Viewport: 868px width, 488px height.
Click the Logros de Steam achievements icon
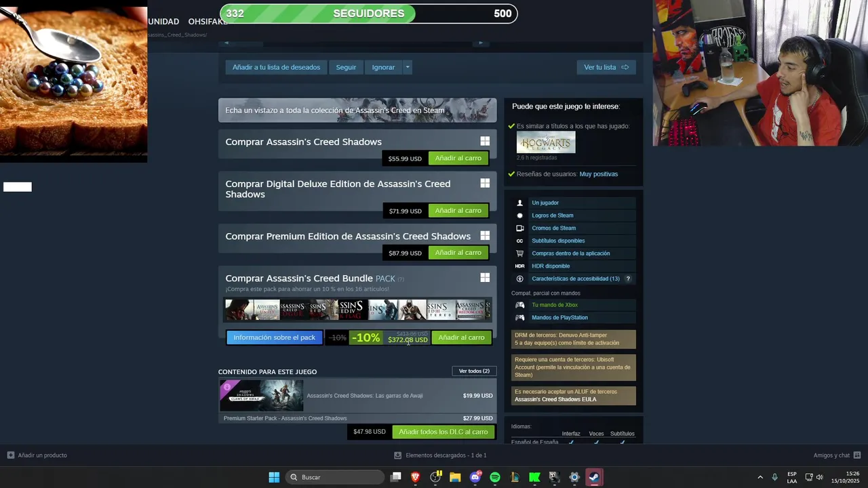click(x=519, y=216)
